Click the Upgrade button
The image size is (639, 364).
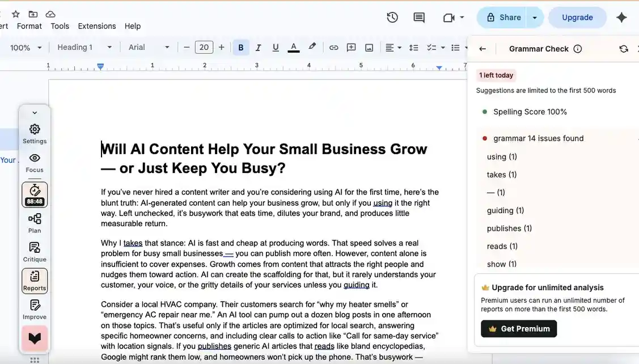click(x=577, y=18)
